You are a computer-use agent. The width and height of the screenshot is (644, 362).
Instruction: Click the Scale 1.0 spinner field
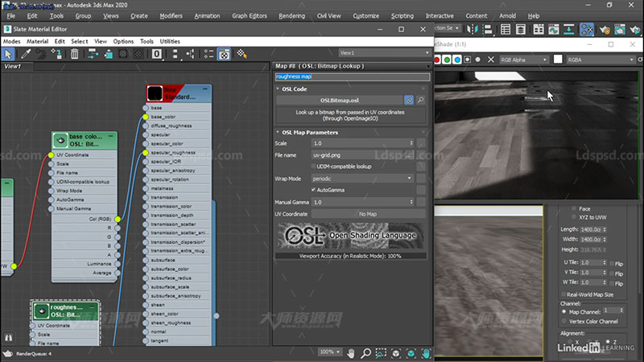[x=361, y=143]
